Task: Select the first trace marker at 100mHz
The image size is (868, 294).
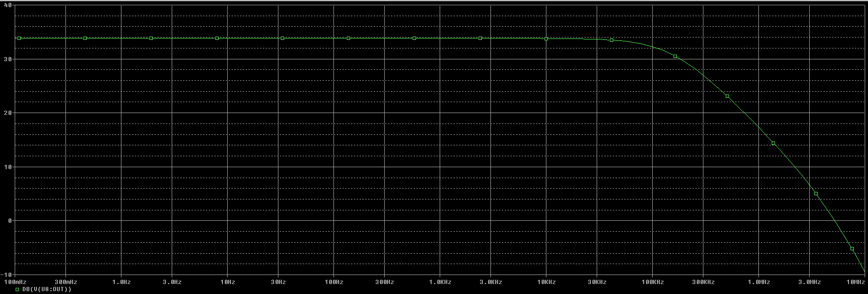Action: (19, 38)
